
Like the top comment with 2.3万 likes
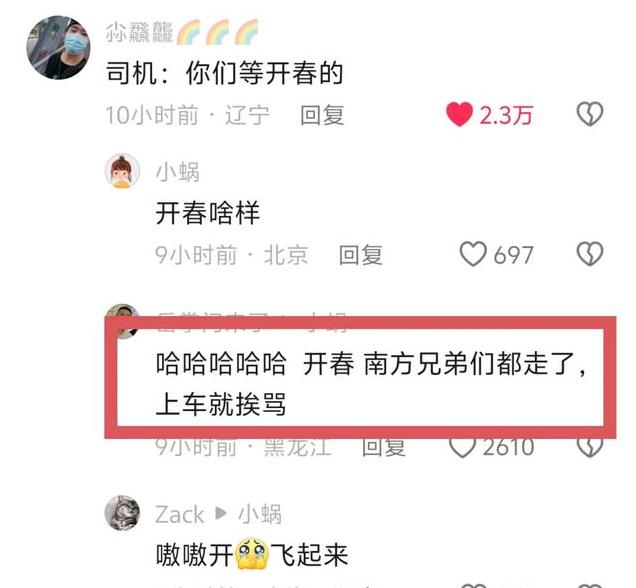click(460, 114)
